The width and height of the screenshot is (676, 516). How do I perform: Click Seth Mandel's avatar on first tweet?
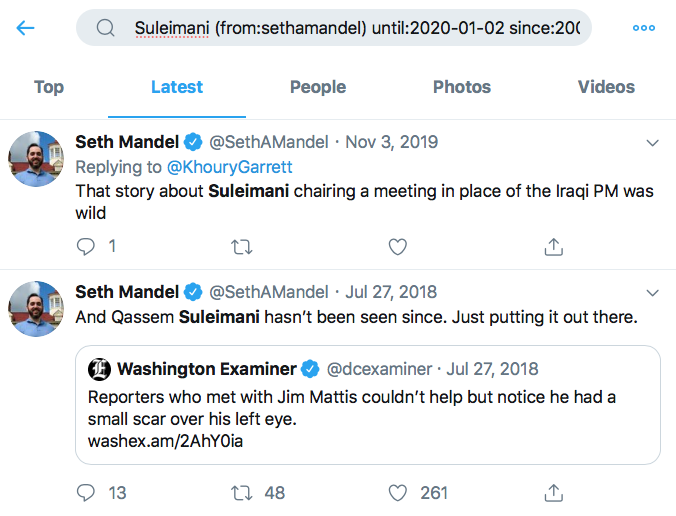click(x=37, y=158)
